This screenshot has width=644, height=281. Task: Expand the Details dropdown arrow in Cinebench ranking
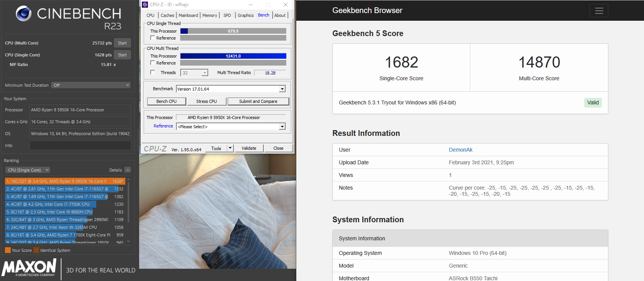[128, 170]
